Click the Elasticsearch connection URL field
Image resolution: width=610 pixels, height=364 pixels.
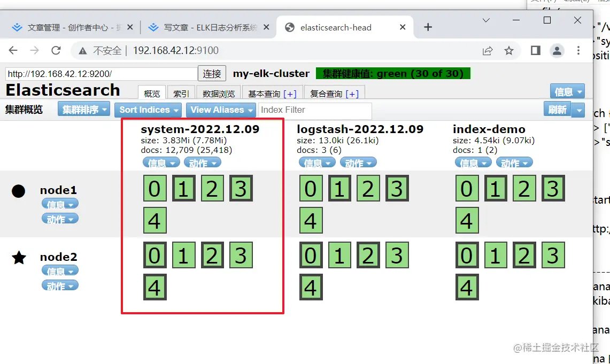[x=101, y=74]
